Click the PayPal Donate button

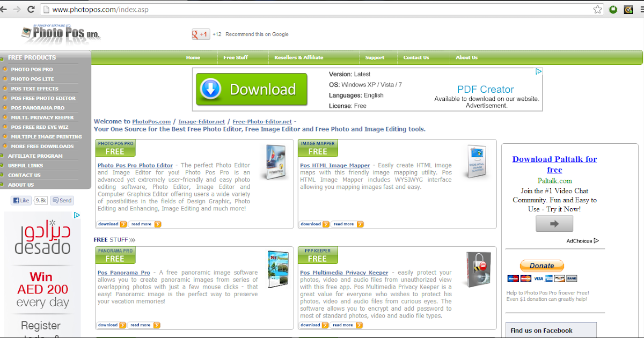(541, 266)
